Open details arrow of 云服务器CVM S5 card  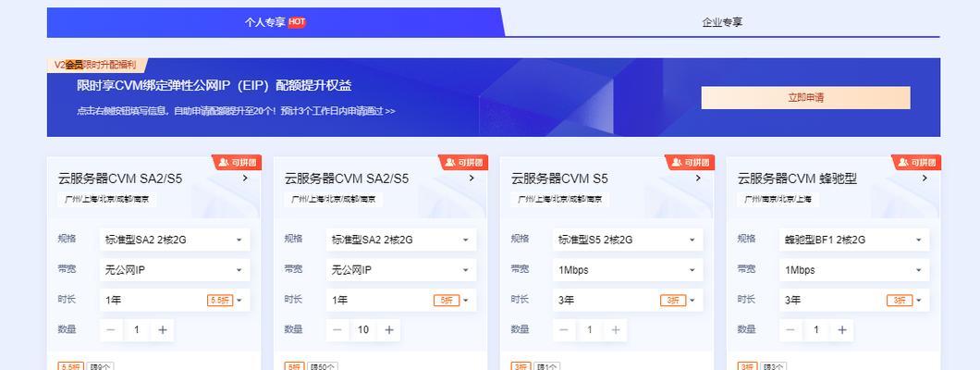pyautogui.click(x=698, y=179)
